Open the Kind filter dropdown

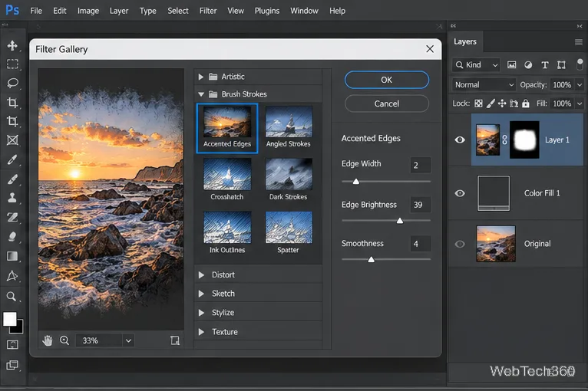(x=476, y=65)
